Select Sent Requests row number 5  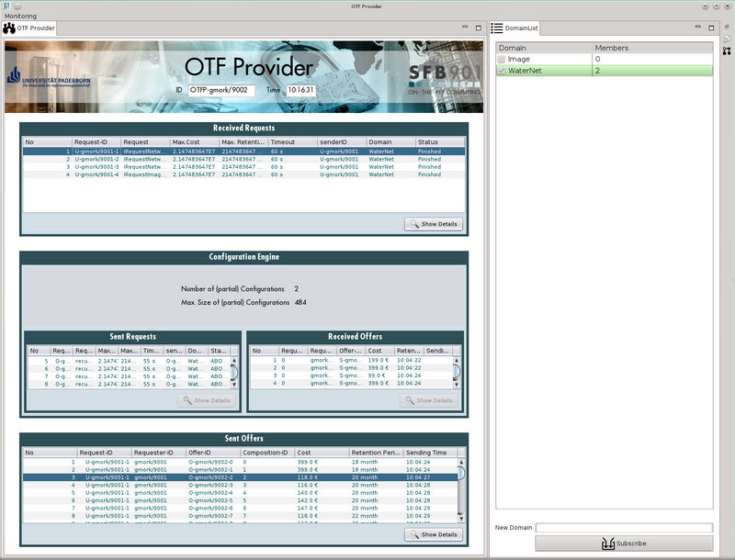click(x=130, y=361)
